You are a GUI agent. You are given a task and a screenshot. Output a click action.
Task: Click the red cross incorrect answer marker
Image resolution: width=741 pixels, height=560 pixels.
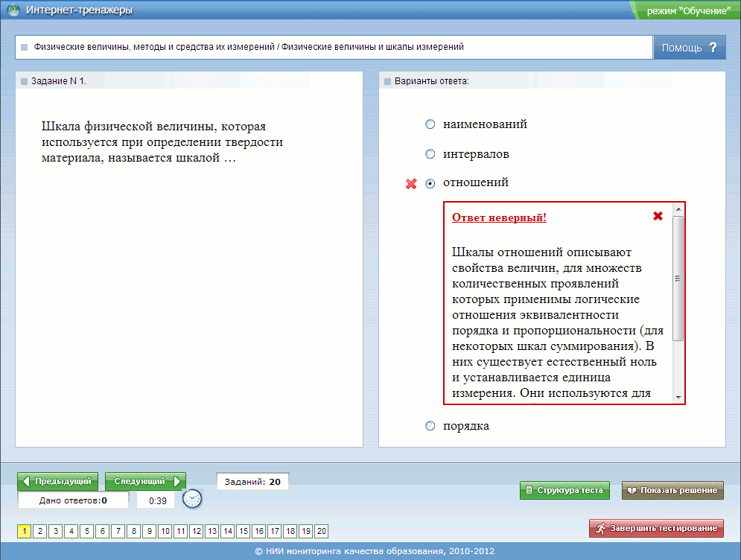pyautogui.click(x=410, y=184)
